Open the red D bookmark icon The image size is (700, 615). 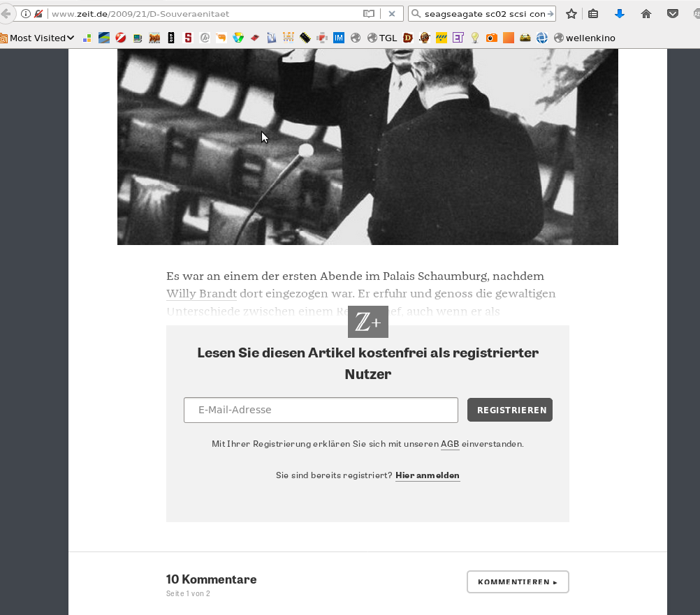407,38
